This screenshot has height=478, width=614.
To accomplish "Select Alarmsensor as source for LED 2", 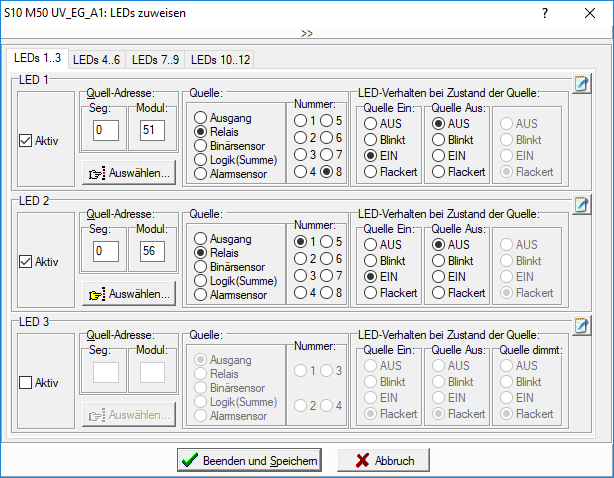I will [201, 293].
